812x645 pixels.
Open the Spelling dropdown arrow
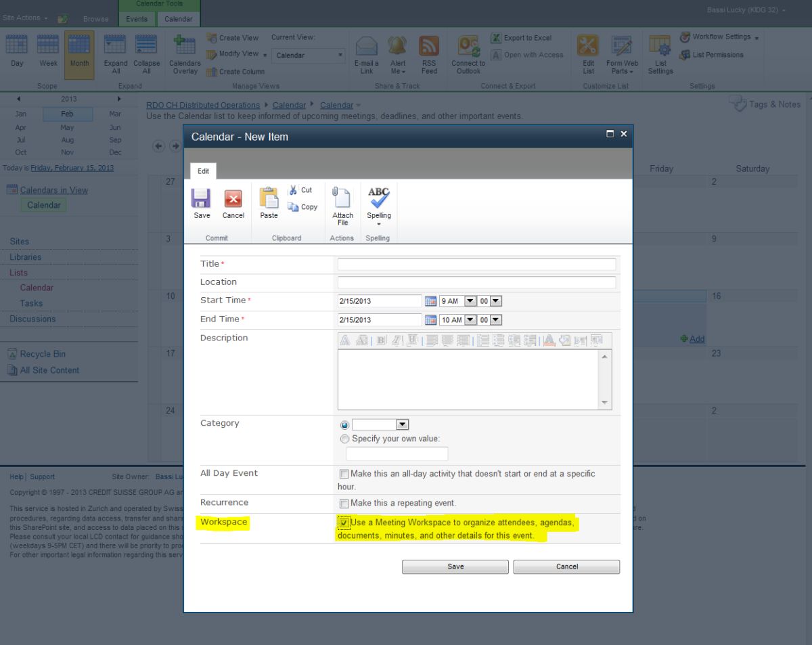point(379,224)
